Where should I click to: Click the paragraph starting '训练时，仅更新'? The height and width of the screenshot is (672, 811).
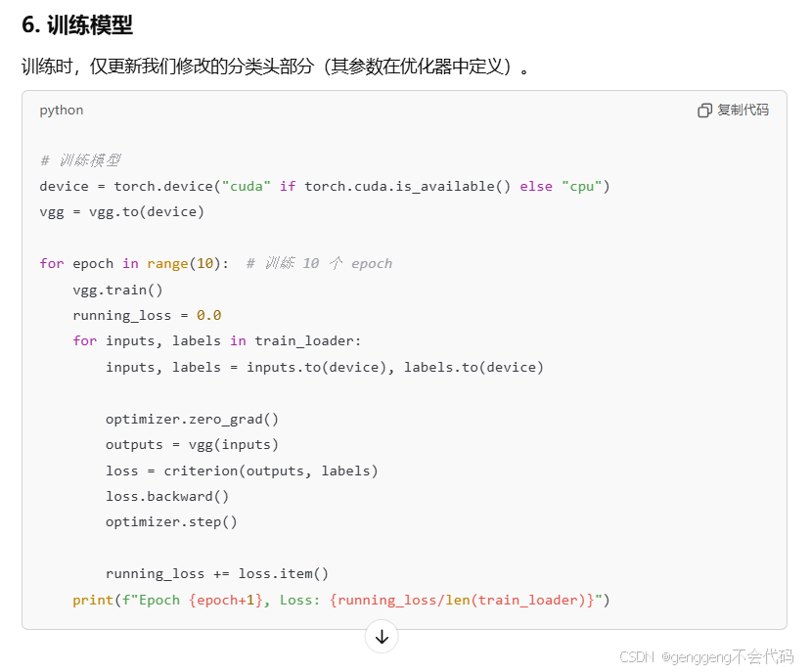[x=275, y=67]
